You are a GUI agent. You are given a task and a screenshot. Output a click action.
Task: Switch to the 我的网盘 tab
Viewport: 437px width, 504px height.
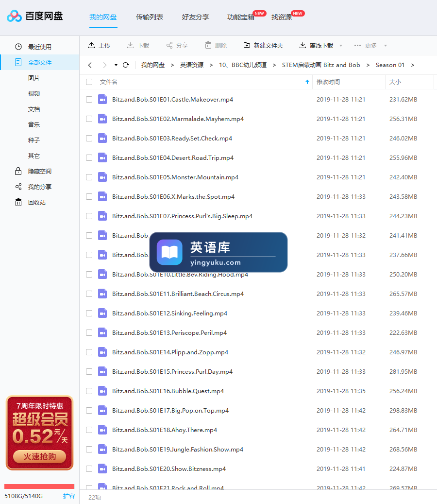coord(103,17)
